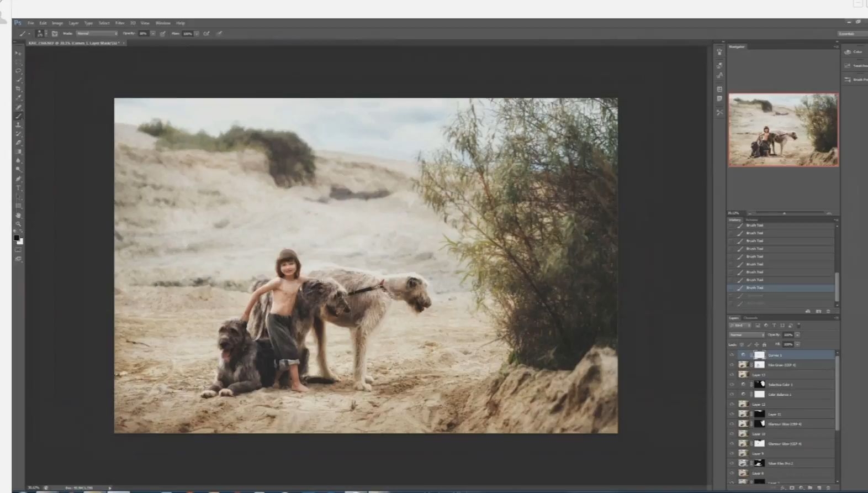
Task: Hide the Color Balance 1 layer
Action: pyautogui.click(x=732, y=395)
